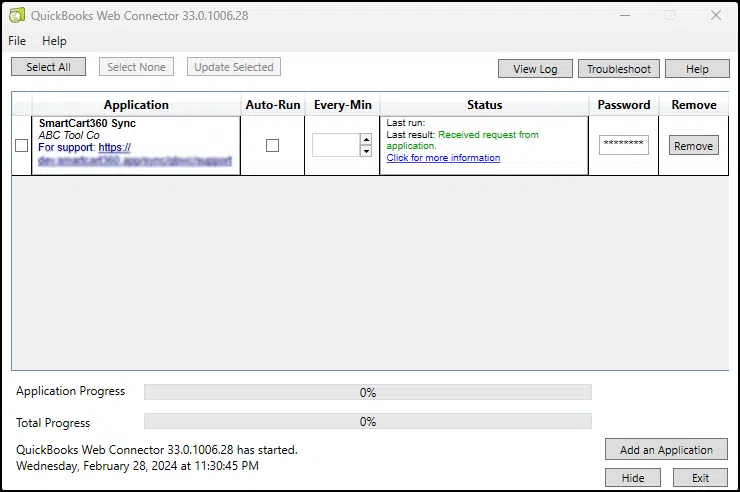Click the Add an Application button
The image size is (740, 492).
[x=666, y=450]
